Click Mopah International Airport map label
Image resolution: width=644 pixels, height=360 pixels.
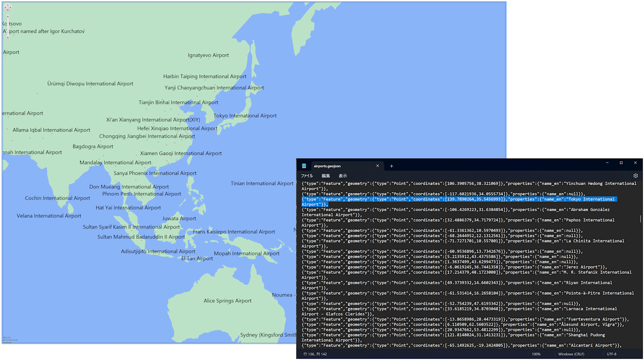click(247, 254)
